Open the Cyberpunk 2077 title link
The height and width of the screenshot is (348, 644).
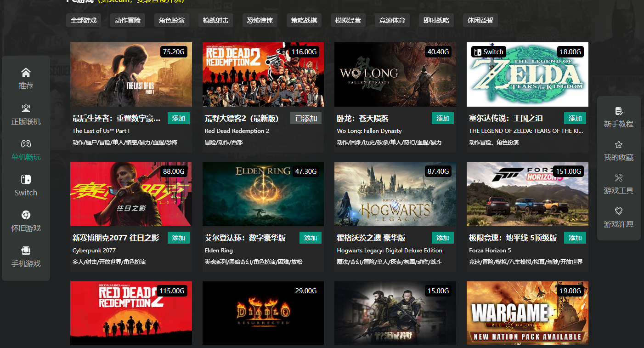[116, 238]
